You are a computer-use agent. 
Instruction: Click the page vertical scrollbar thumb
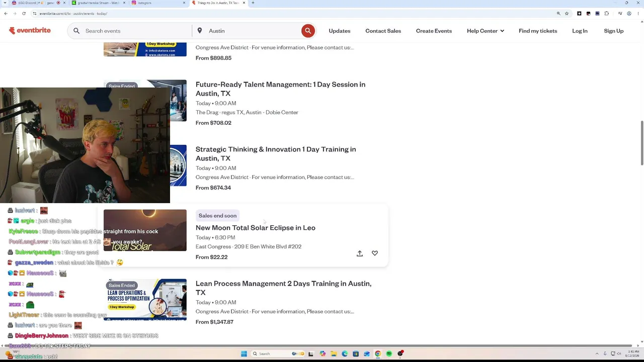[641, 142]
